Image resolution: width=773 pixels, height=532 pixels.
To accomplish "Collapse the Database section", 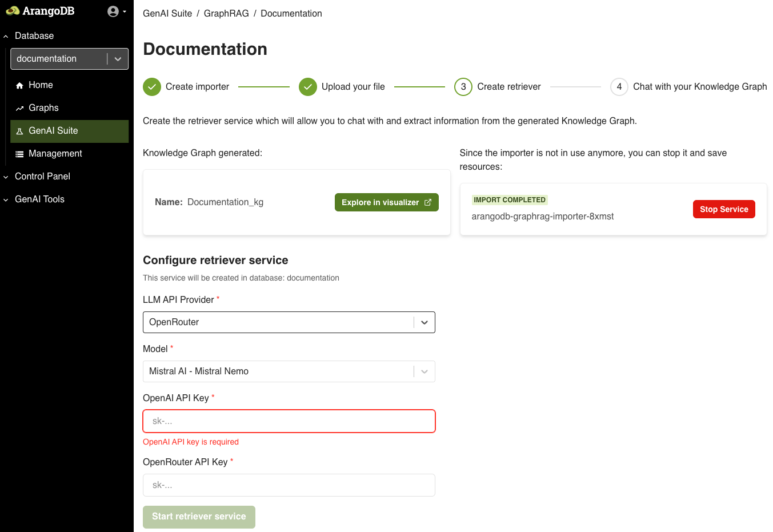I will (6, 36).
